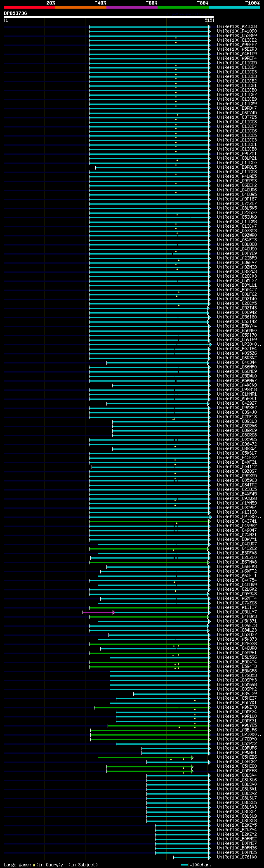Select the UniRef100_Q0PCE2 label
The height and width of the screenshot is (868, 264).
click(237, 762)
